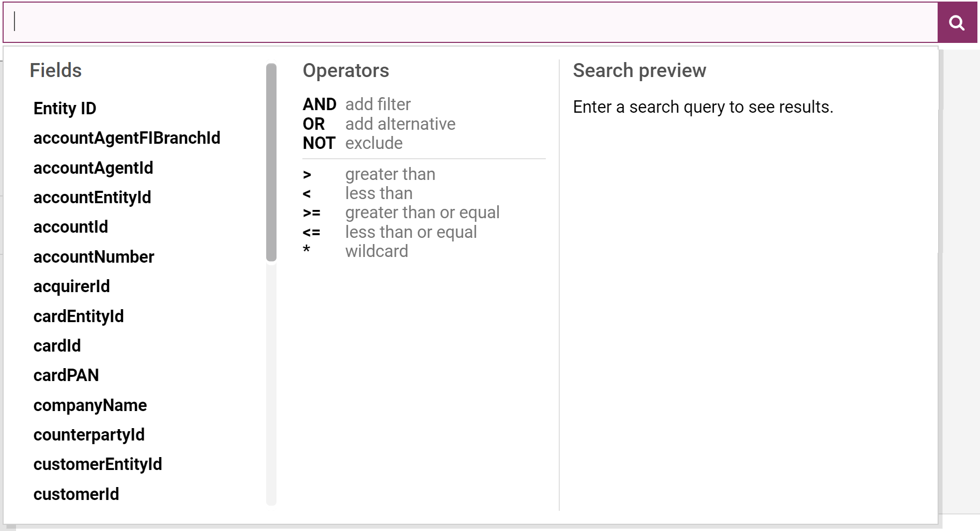Insert the AND add filter operator
Screen dimensions: 980x531
(x=357, y=104)
